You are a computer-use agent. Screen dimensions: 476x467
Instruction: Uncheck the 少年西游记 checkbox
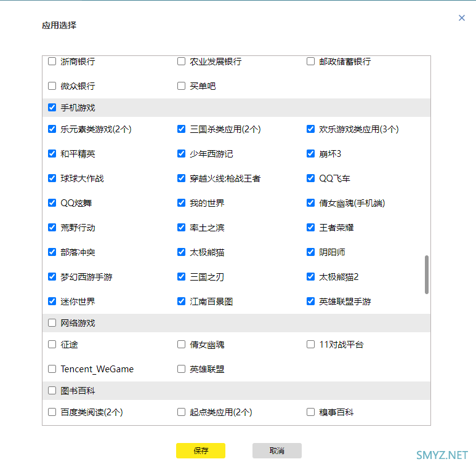point(181,154)
